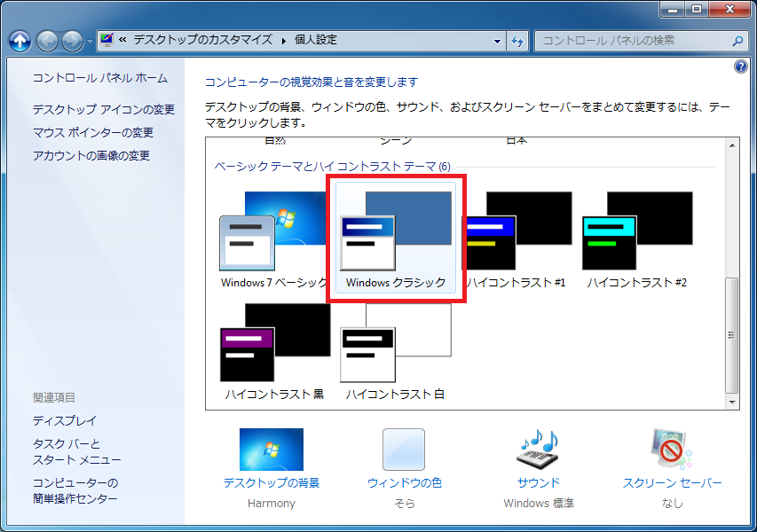The height and width of the screenshot is (532, 757).
Task: Click the magnifier search icon
Action: pyautogui.click(x=737, y=41)
